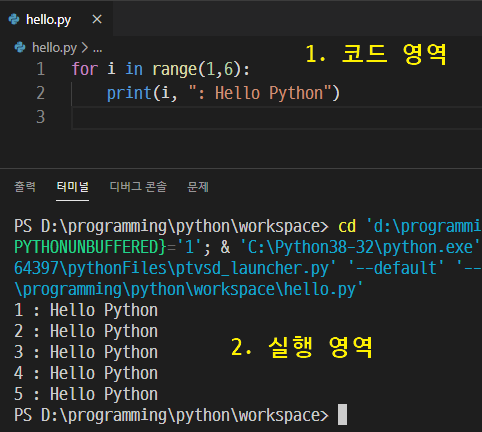Image resolution: width=482 pixels, height=432 pixels.
Task: Close the hello.py tab
Action: [x=97, y=19]
